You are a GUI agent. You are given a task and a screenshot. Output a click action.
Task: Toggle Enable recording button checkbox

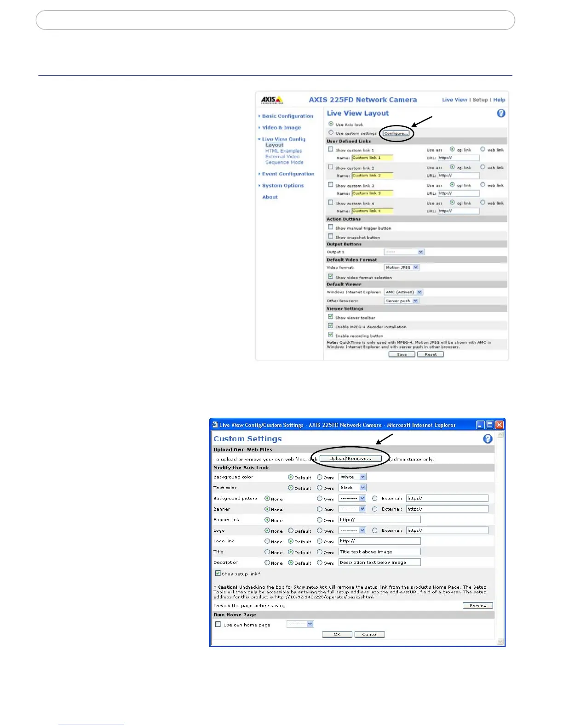click(x=330, y=335)
